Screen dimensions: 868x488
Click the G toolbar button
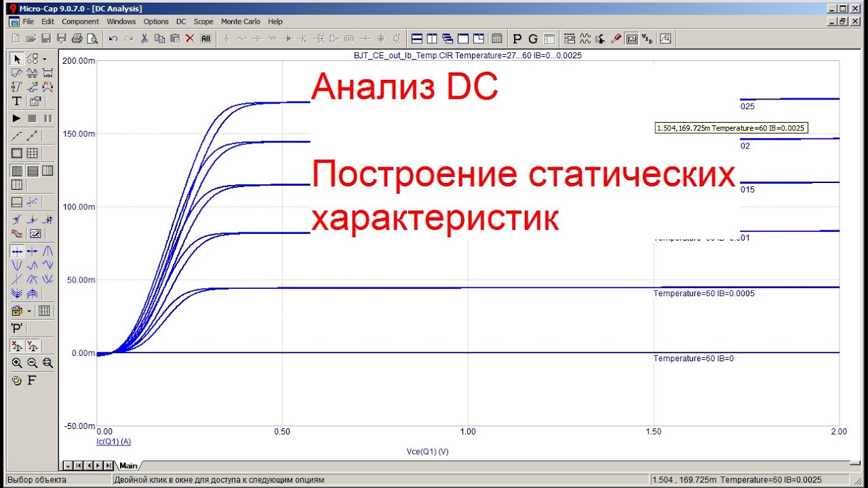click(x=533, y=39)
